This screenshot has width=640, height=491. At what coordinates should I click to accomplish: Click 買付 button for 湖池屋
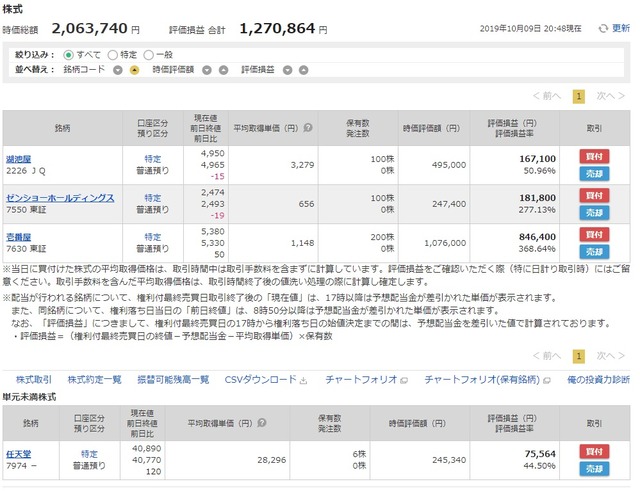pos(594,156)
